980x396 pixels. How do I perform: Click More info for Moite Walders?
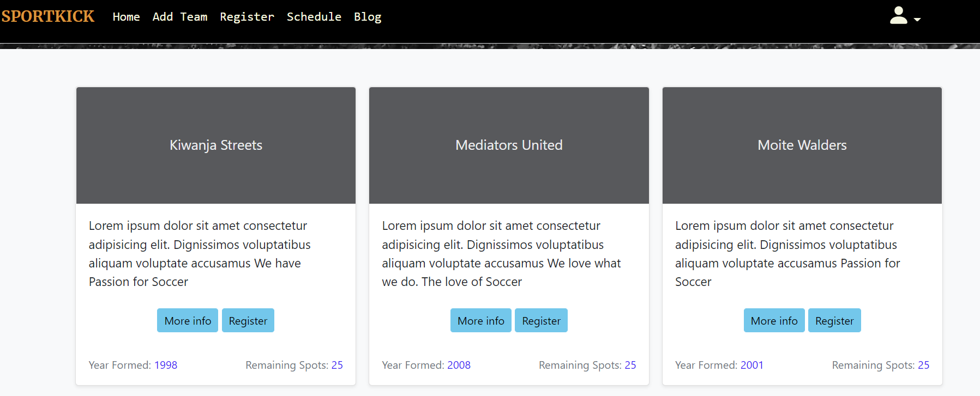[x=774, y=320]
